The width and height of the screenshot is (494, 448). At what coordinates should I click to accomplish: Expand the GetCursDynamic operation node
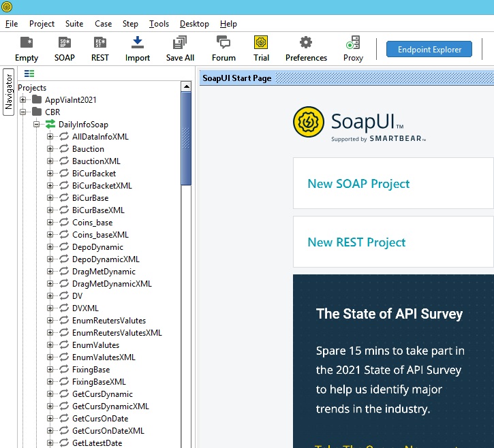50,394
